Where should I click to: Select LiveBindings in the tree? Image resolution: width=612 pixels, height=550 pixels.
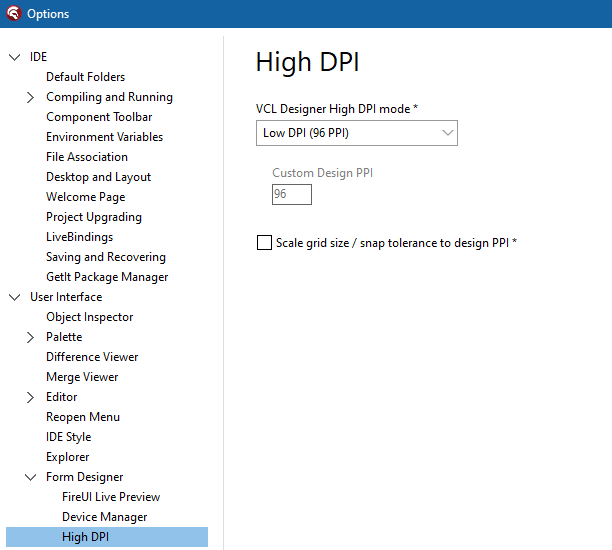pos(79,237)
